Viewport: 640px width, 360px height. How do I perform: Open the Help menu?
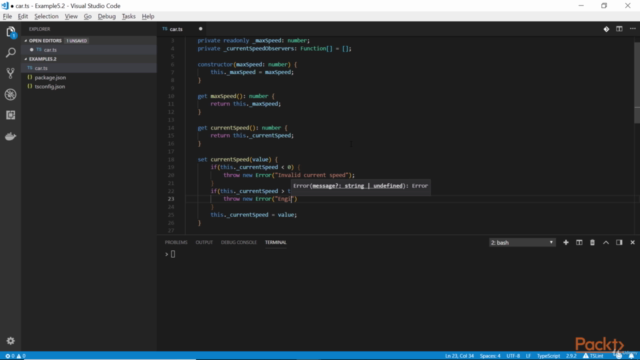click(148, 16)
